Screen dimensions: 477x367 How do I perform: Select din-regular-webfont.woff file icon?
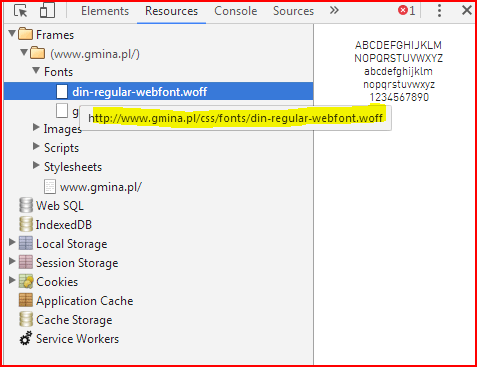click(62, 91)
